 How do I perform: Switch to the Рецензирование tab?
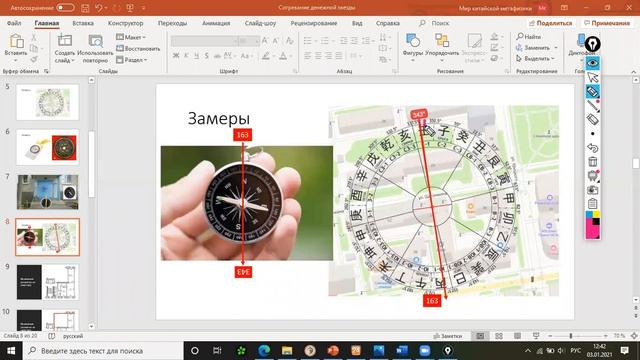point(314,23)
